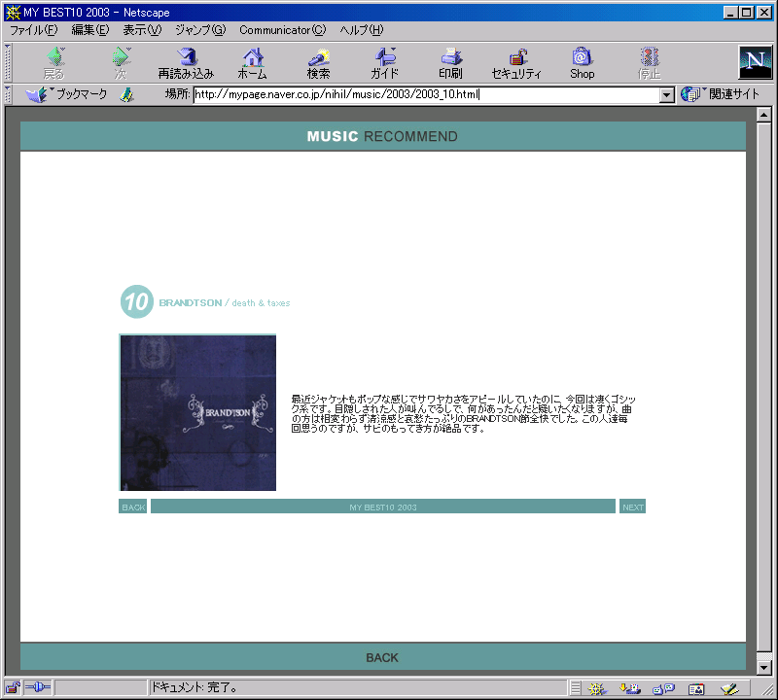Open the 編集(E) menu

90,30
